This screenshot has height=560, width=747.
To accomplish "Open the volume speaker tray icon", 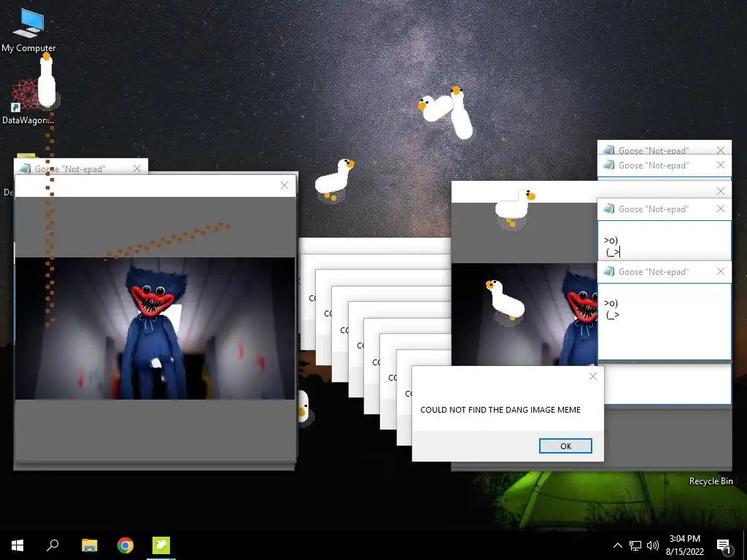I will tap(653, 545).
